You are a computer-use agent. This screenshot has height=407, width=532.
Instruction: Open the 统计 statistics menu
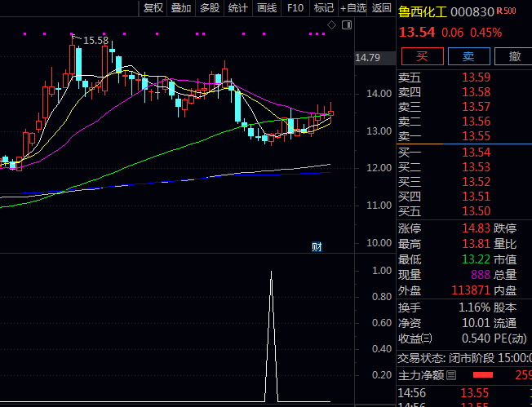pos(238,8)
